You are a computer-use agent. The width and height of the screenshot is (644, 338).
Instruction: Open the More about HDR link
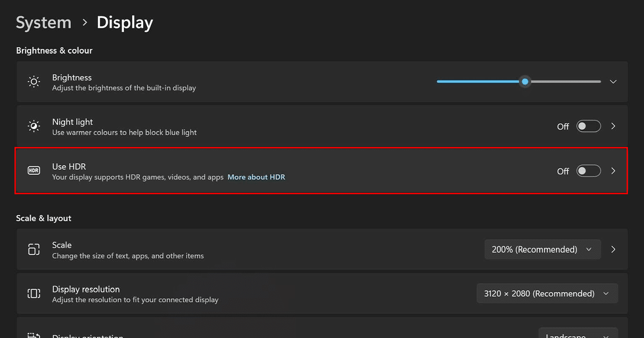[256, 177]
